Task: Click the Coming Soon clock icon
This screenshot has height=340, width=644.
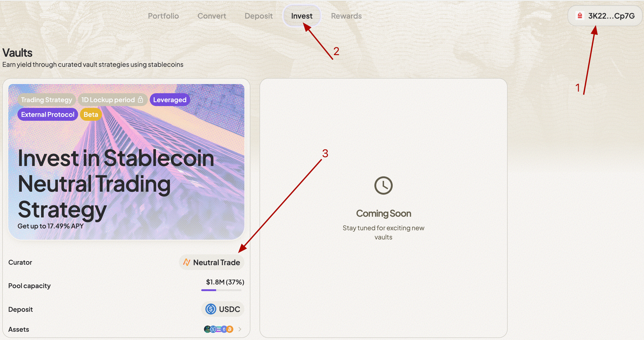Action: click(383, 185)
